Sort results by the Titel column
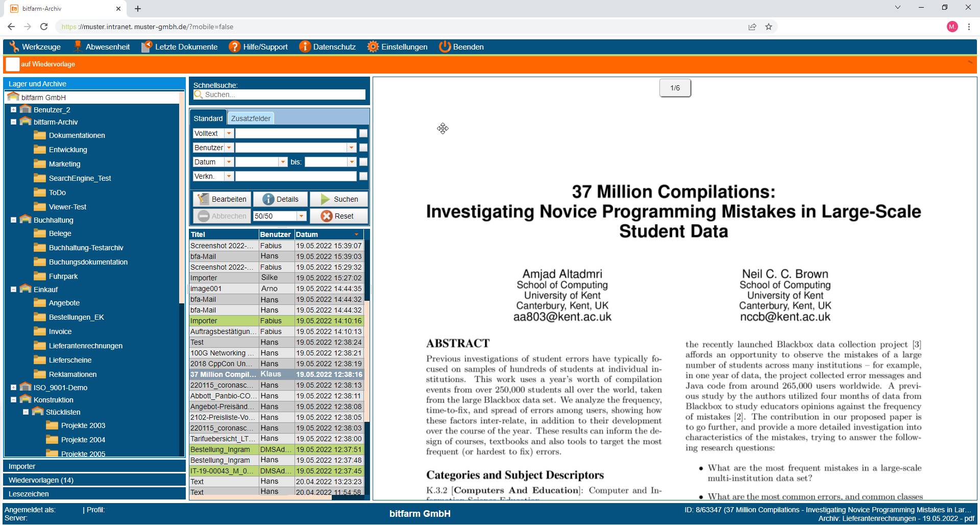This screenshot has height=525, width=980. [x=224, y=234]
